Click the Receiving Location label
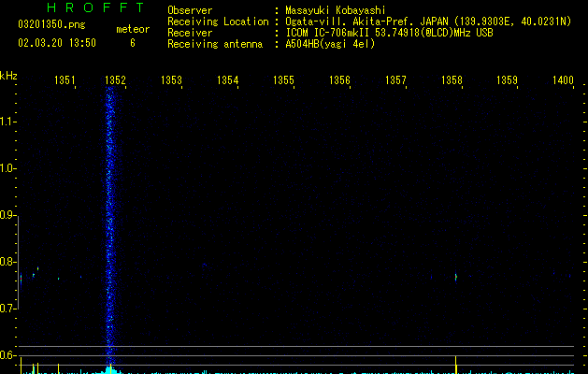 [218, 22]
